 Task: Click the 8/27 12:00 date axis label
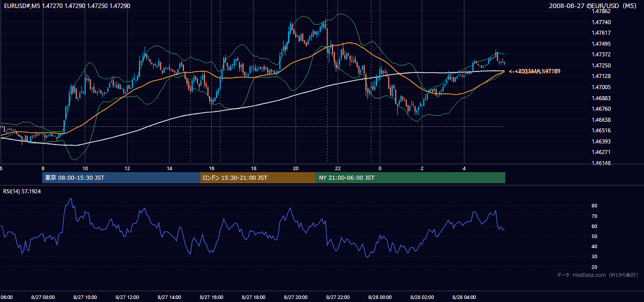(x=127, y=297)
